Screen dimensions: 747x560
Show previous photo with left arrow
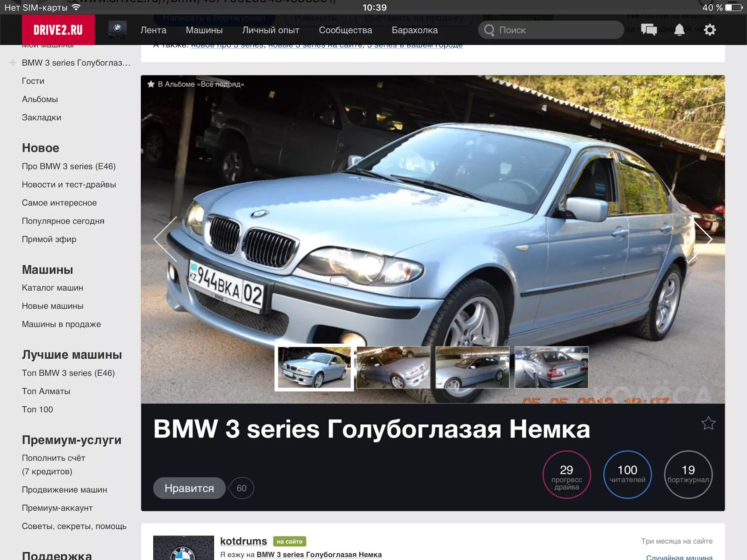[x=166, y=239]
